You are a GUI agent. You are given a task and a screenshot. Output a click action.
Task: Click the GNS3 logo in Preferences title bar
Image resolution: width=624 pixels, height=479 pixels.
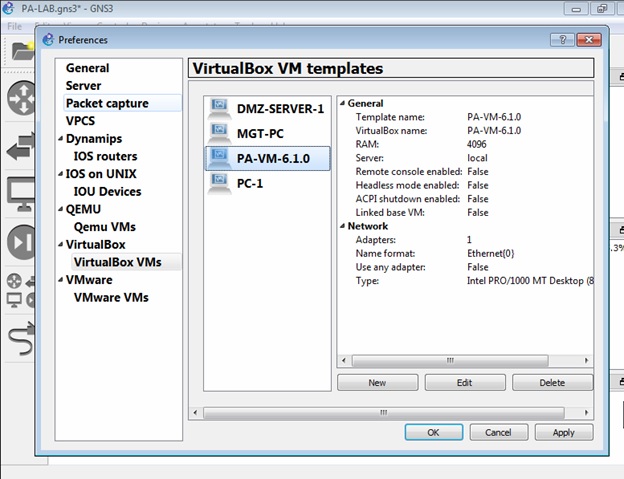pos(48,39)
